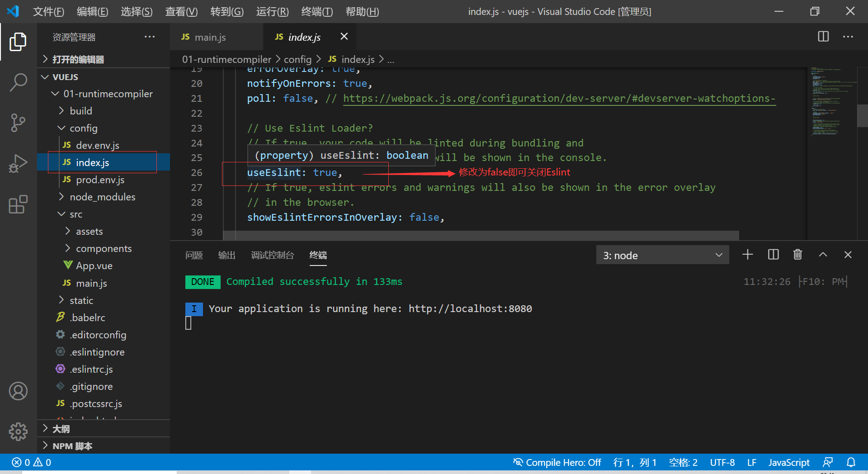Screen dimensions: 868x474
Task: Open notifications bell in status bar
Action: [851, 462]
